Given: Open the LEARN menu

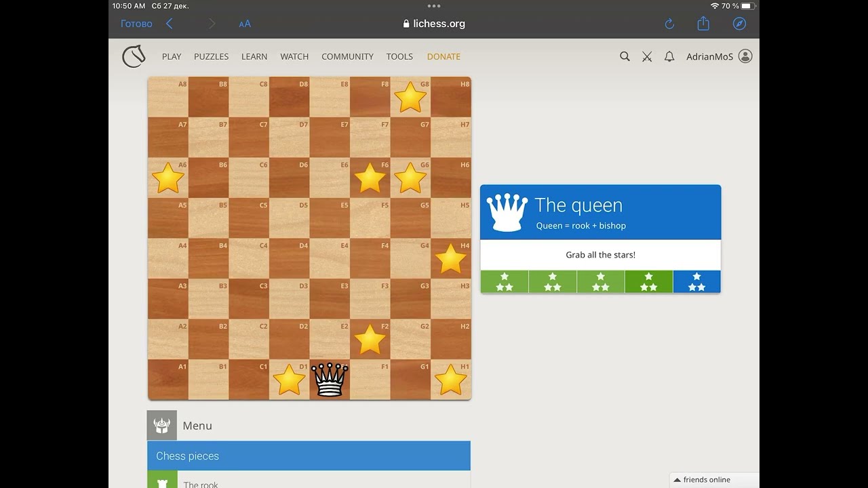Looking at the screenshot, I should [254, 56].
